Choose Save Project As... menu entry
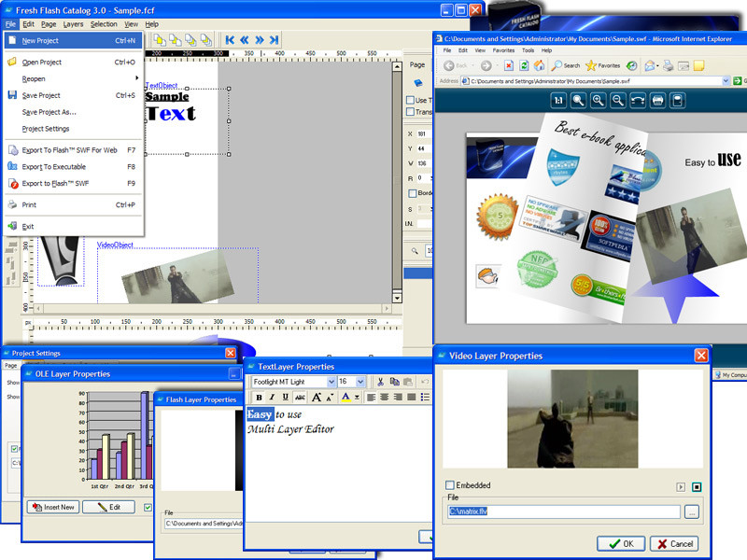747x560 pixels. [x=49, y=112]
